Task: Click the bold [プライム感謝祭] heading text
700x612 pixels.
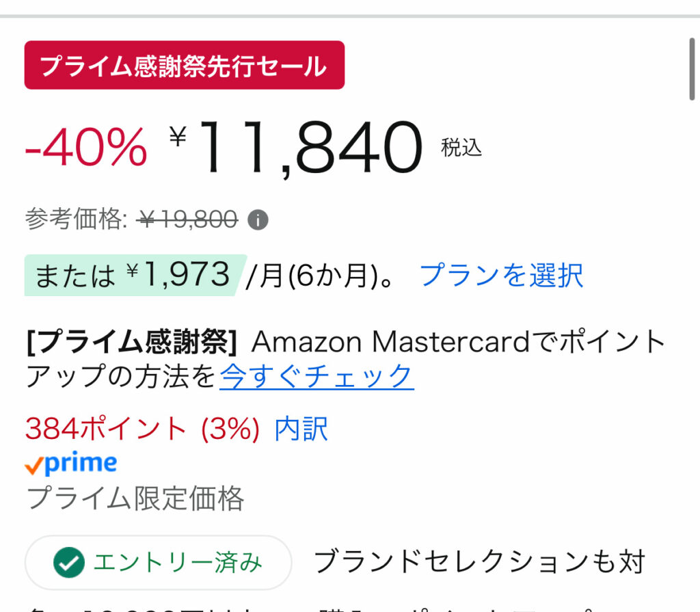Action: pos(131,341)
